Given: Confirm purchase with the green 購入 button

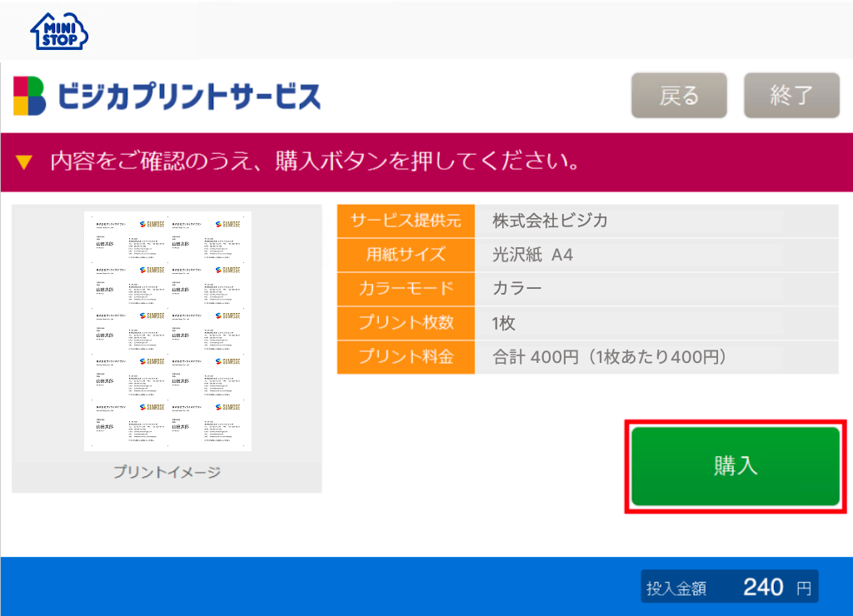Looking at the screenshot, I should (x=736, y=466).
